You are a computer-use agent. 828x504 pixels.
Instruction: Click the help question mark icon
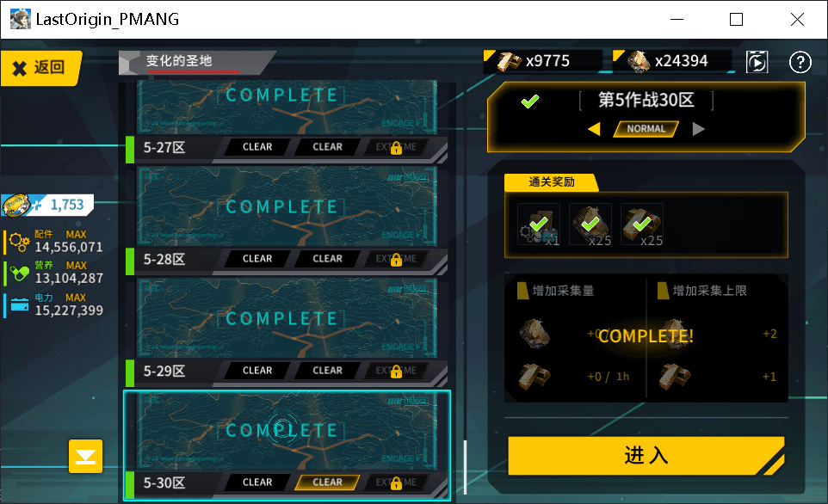click(800, 62)
